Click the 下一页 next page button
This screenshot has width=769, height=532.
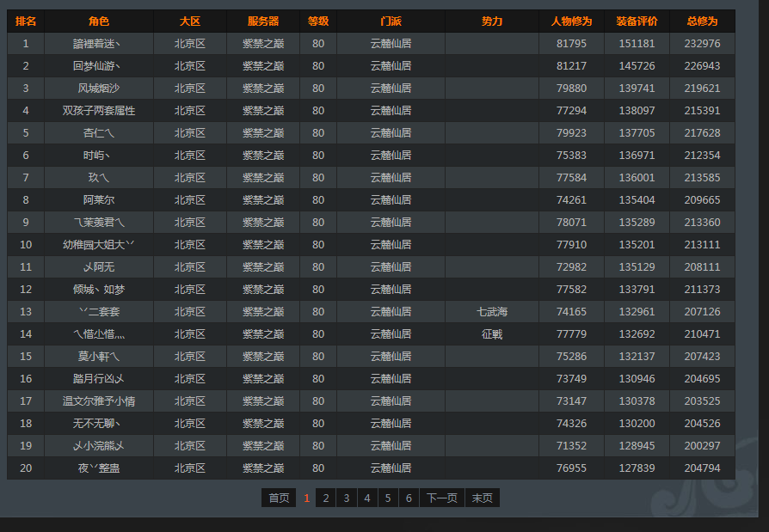(442, 498)
